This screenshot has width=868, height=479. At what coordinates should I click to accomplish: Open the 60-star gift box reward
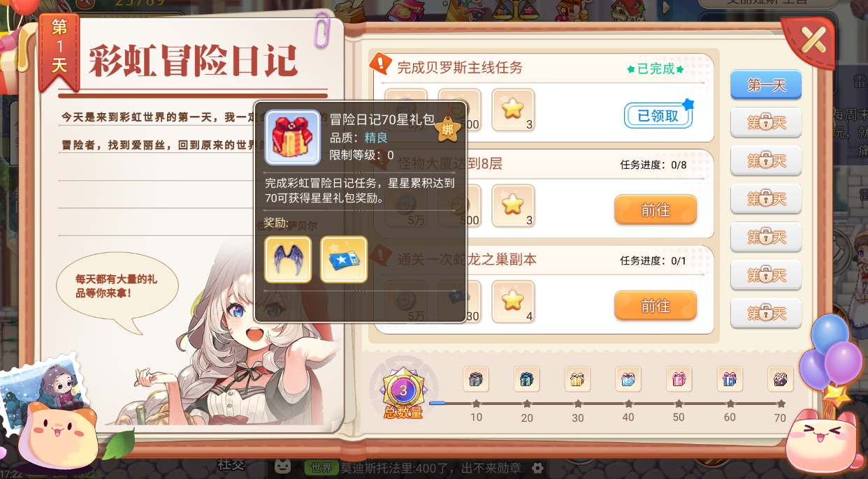[x=730, y=379]
